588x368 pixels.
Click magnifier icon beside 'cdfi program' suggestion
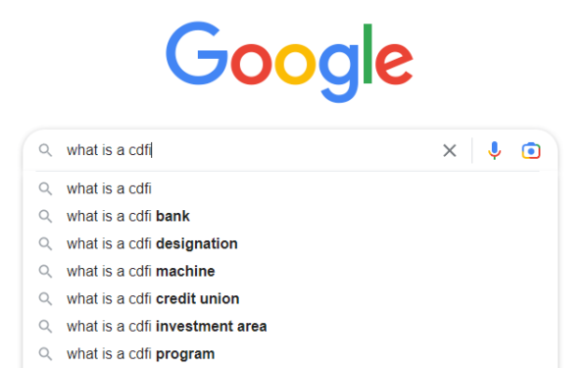coord(45,353)
